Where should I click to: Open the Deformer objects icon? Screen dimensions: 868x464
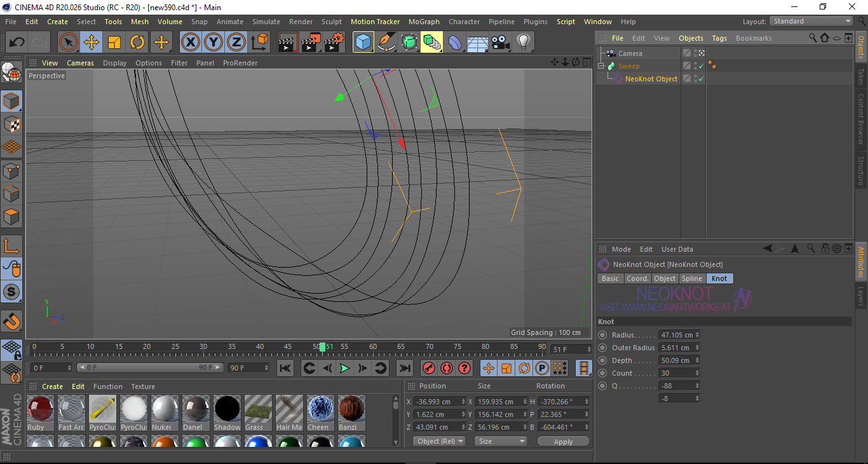(455, 43)
